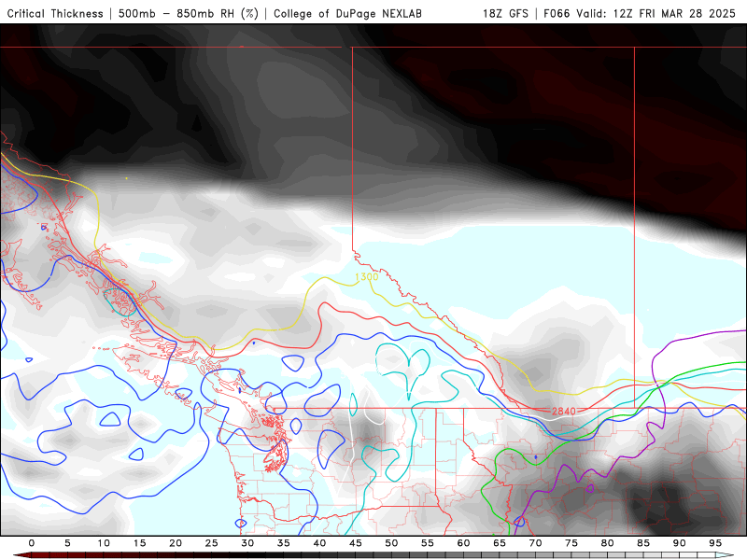
Task: Click the 'F066 Valid: 12Z FRI MAR 28 2025' text
Action: [x=640, y=14]
